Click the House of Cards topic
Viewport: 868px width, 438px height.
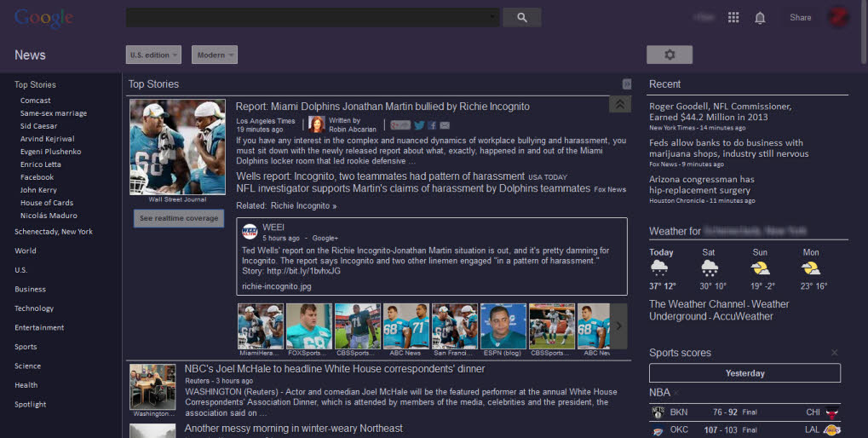tap(47, 203)
